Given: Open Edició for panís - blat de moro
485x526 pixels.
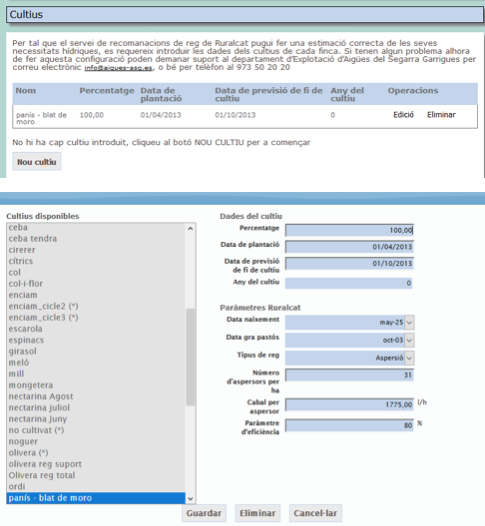Looking at the screenshot, I should (403, 115).
